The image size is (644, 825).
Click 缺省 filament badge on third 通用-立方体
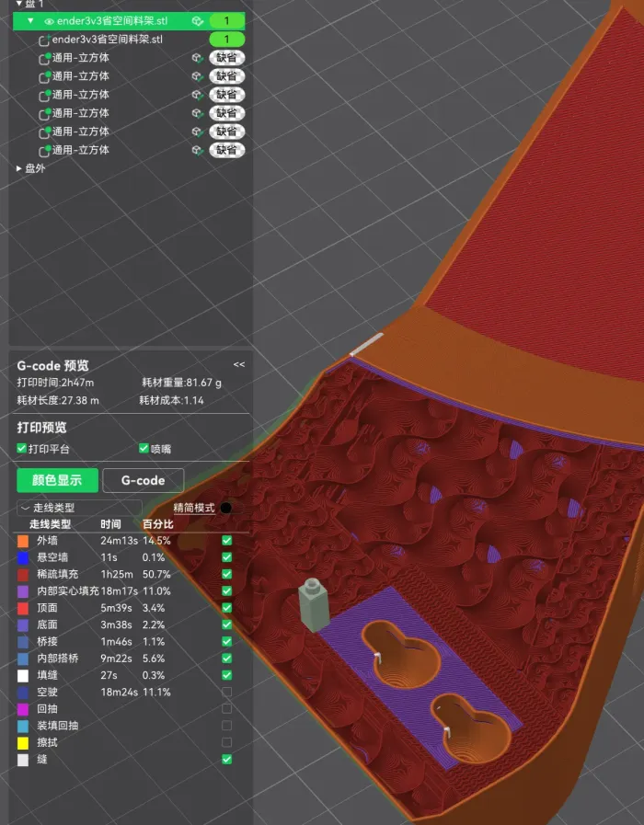click(x=226, y=95)
